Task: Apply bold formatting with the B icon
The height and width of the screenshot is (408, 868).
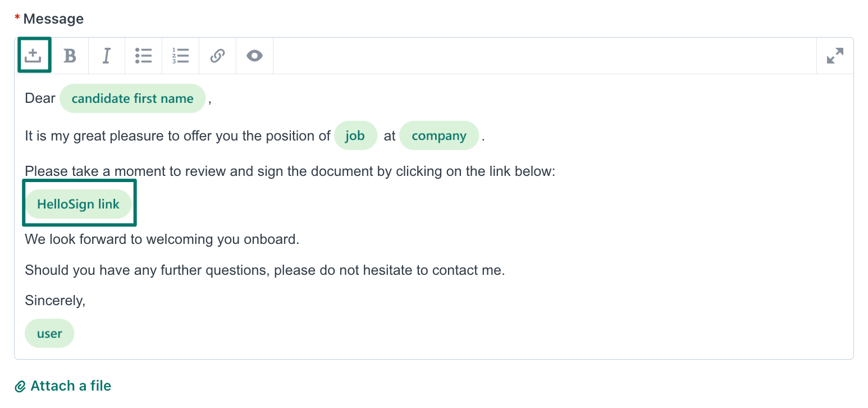Action: coord(69,55)
